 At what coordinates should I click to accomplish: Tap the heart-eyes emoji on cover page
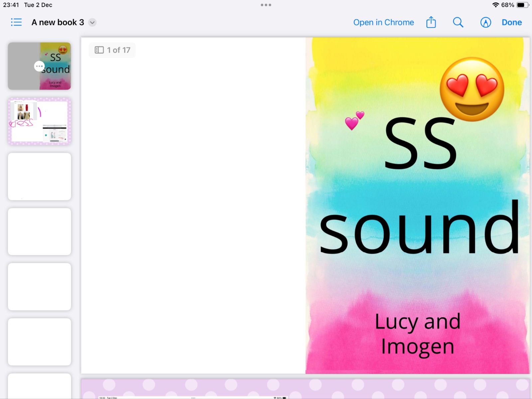(x=471, y=89)
